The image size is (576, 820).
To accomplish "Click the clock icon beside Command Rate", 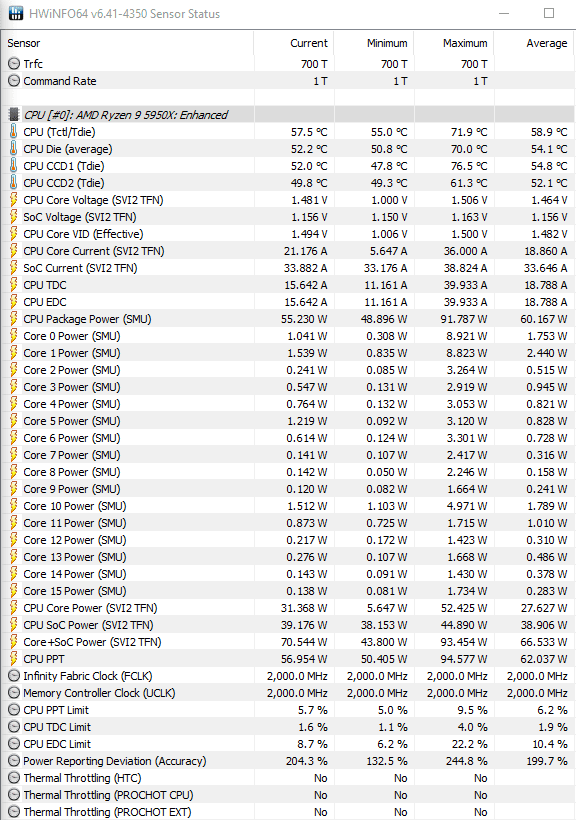I will [x=14, y=81].
